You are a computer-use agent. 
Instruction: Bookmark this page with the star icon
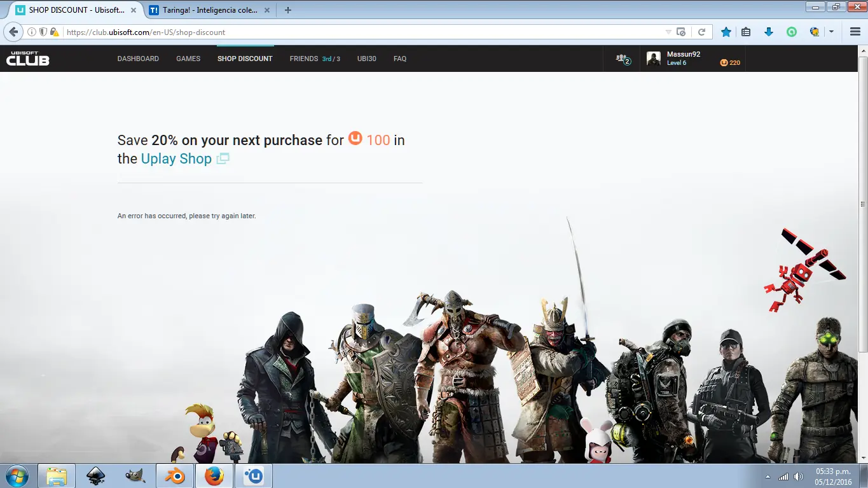(x=726, y=32)
